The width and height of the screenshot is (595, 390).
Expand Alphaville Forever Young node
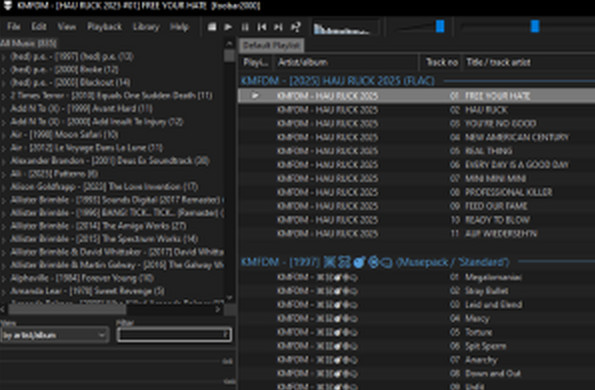tap(3, 279)
